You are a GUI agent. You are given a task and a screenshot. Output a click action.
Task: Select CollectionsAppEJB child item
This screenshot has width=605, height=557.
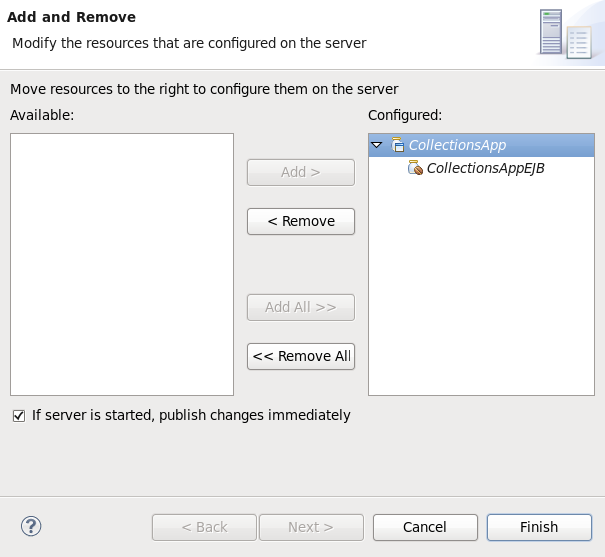pyautogui.click(x=485, y=168)
